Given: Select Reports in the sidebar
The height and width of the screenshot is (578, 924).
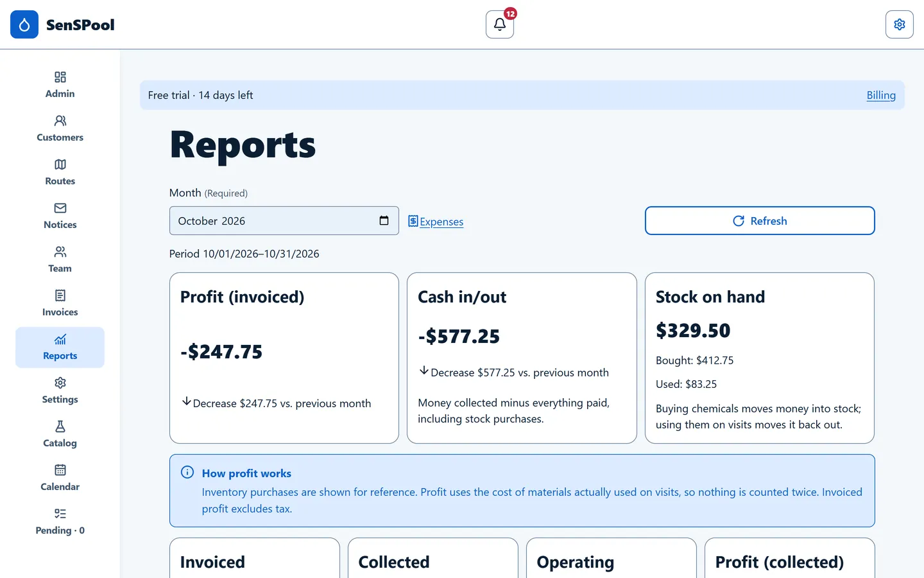Looking at the screenshot, I should [60, 347].
